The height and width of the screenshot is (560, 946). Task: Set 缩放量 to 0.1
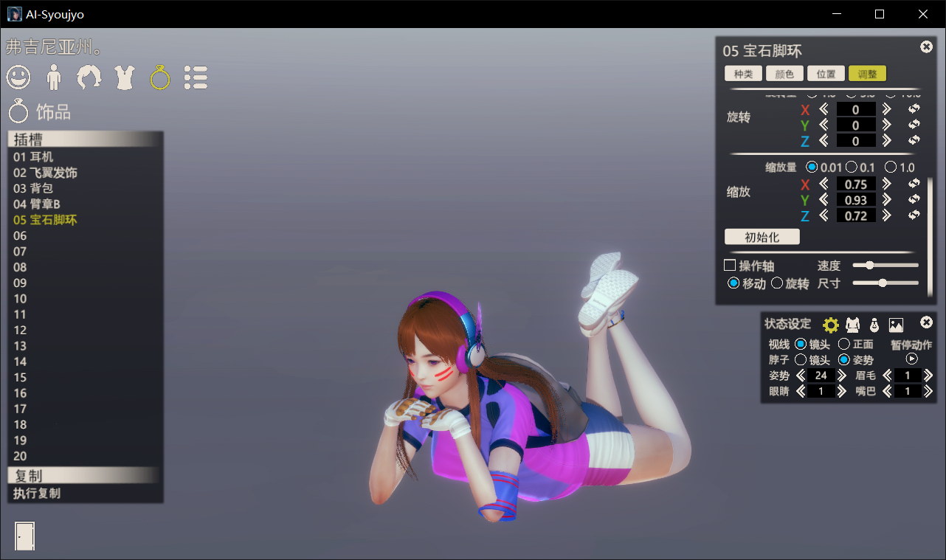851,167
